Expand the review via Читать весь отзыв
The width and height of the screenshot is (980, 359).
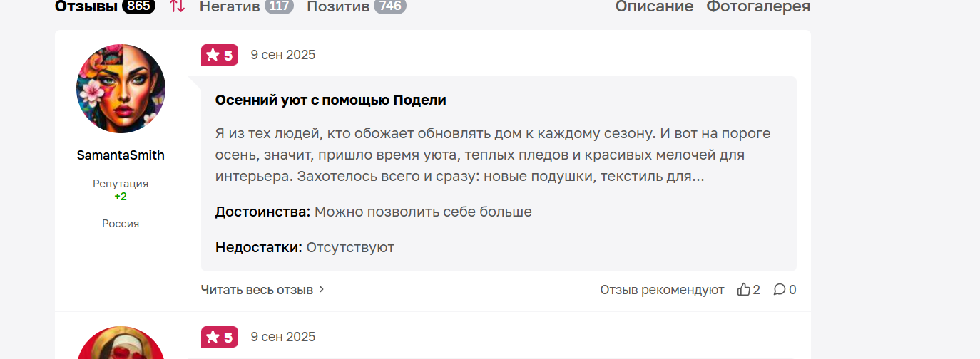point(257,290)
